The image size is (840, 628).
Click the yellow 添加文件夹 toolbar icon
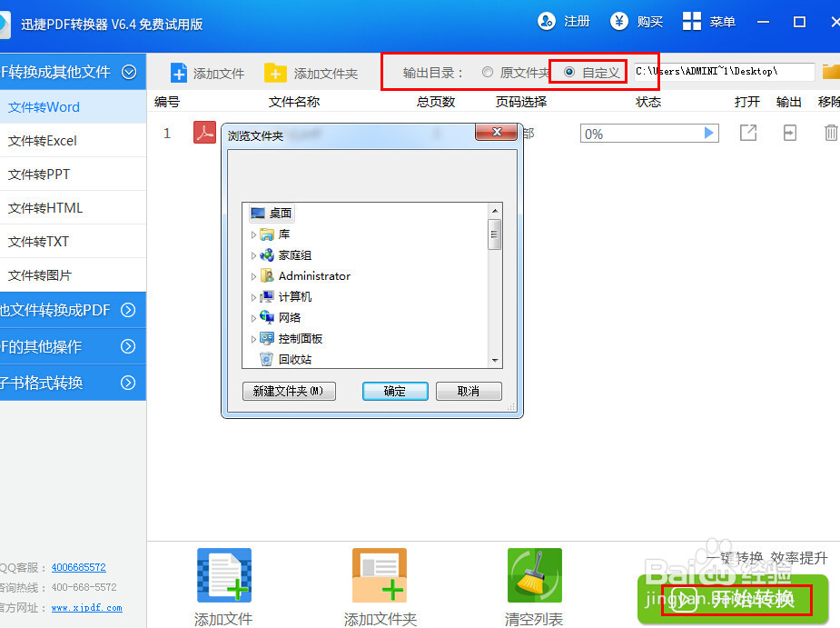(x=275, y=73)
